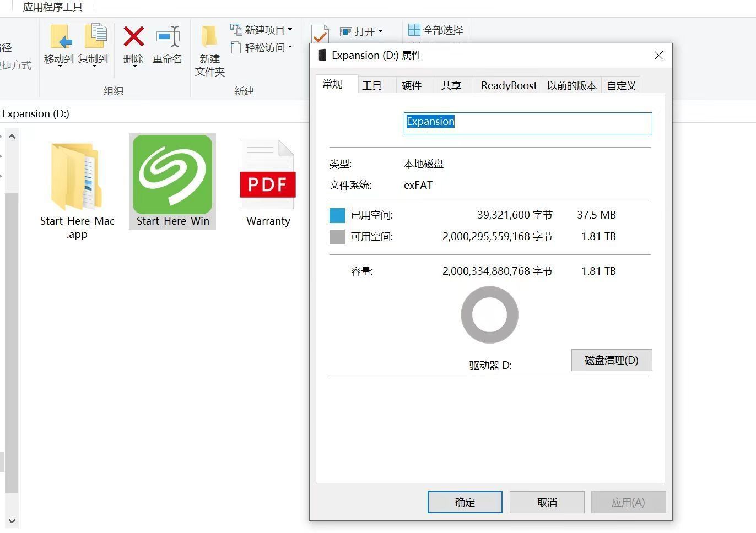The height and width of the screenshot is (533, 756).
Task: Expand the New Item (新建项目) dropdown
Action: click(x=290, y=30)
